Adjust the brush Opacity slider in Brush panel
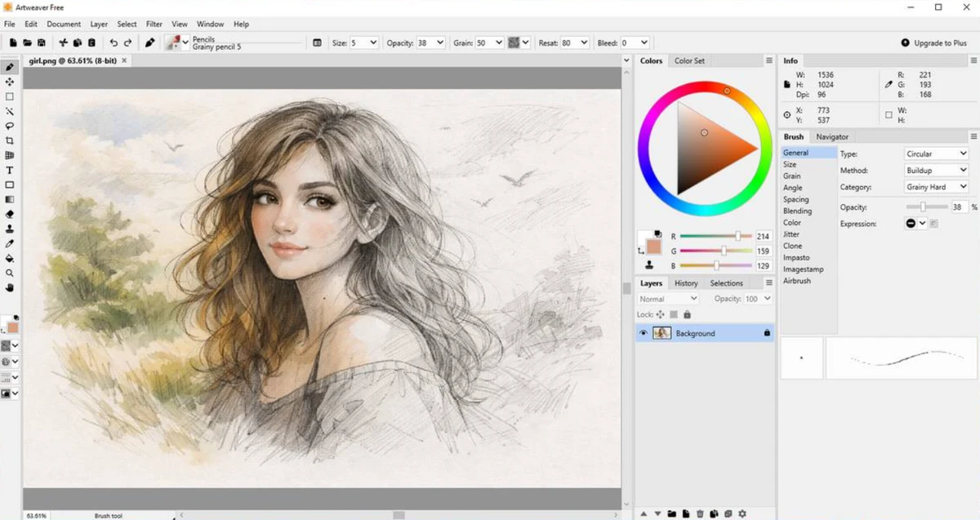The image size is (980, 520). pos(925,207)
